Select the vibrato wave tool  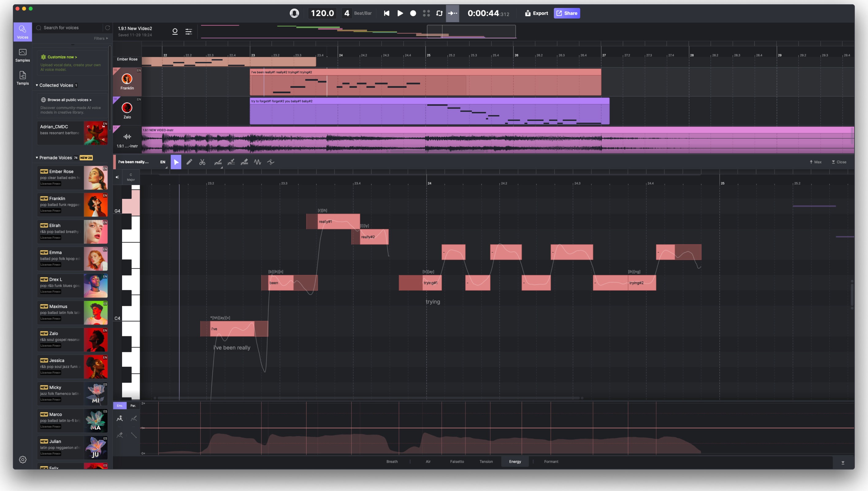258,162
